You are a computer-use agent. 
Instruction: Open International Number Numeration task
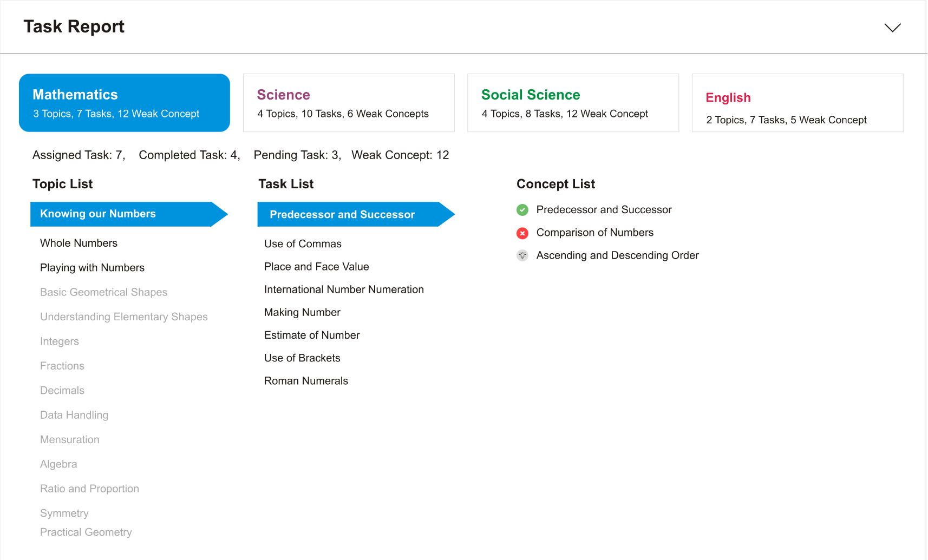tap(344, 289)
